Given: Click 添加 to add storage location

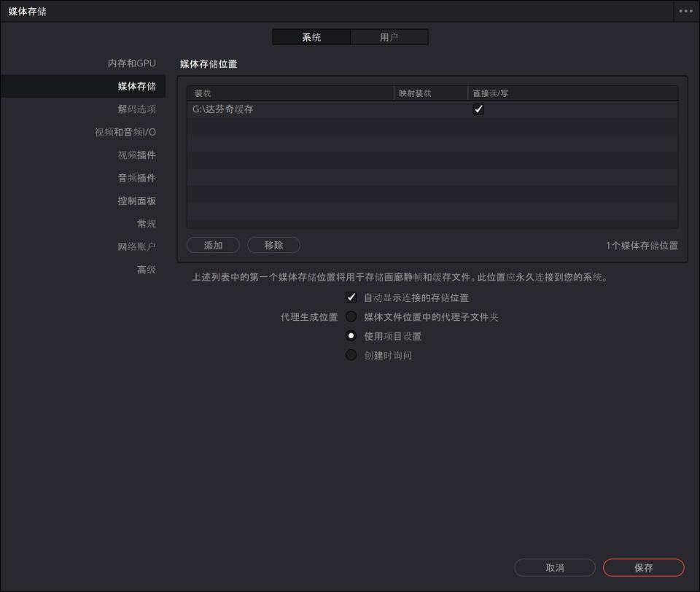Looking at the screenshot, I should point(213,245).
